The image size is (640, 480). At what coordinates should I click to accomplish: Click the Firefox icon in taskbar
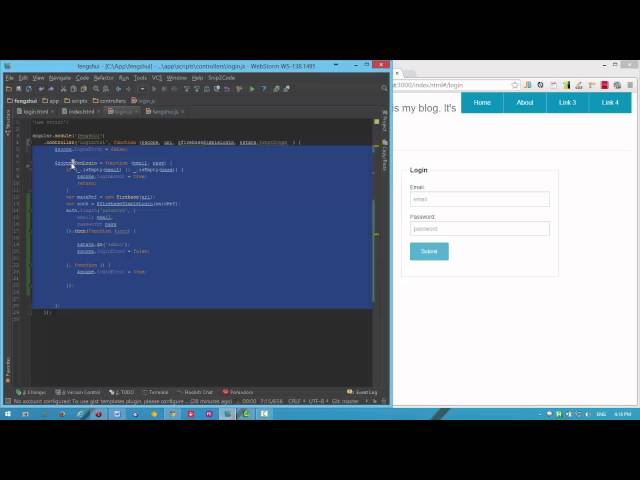point(62,414)
